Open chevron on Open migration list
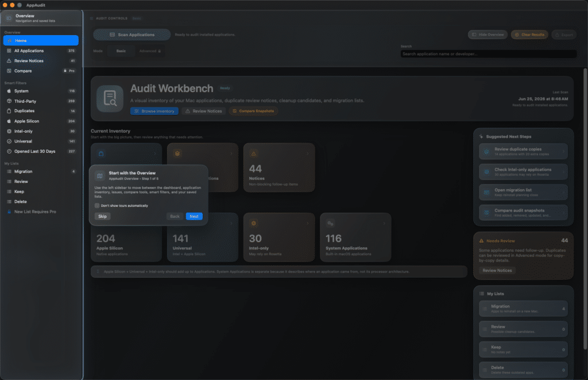This screenshot has width=588, height=380. coord(563,193)
